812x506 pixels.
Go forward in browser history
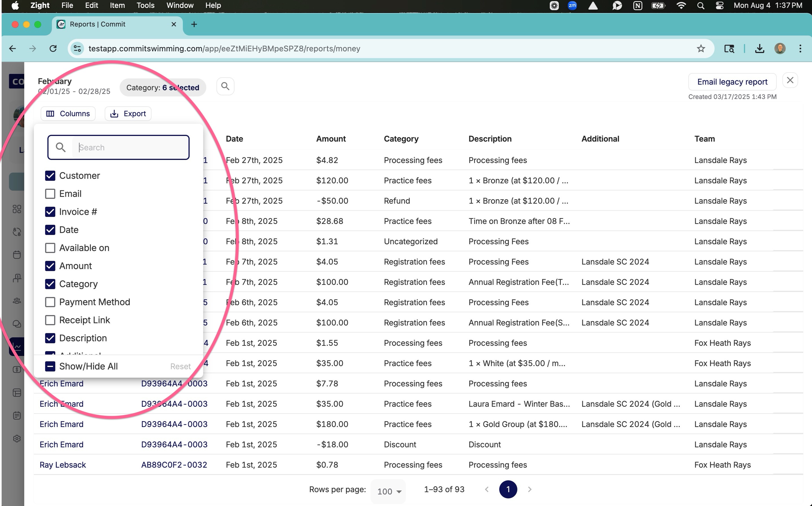[32, 49]
